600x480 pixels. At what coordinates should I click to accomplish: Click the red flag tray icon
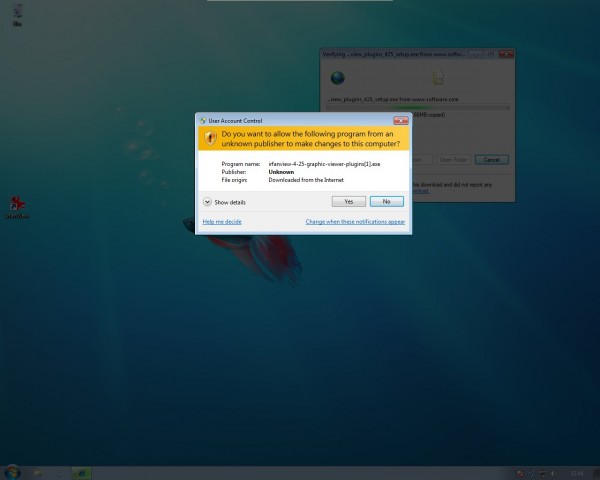tap(520, 474)
